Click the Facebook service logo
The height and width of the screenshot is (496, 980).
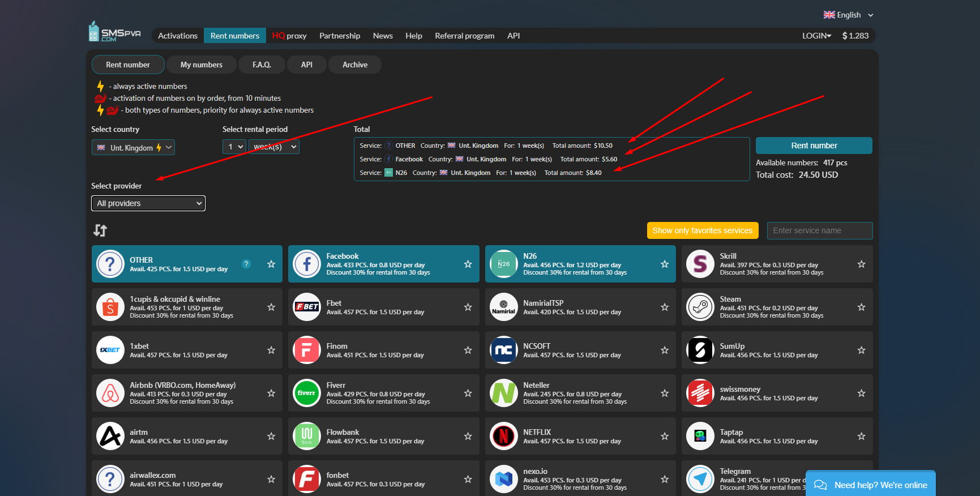tap(307, 264)
